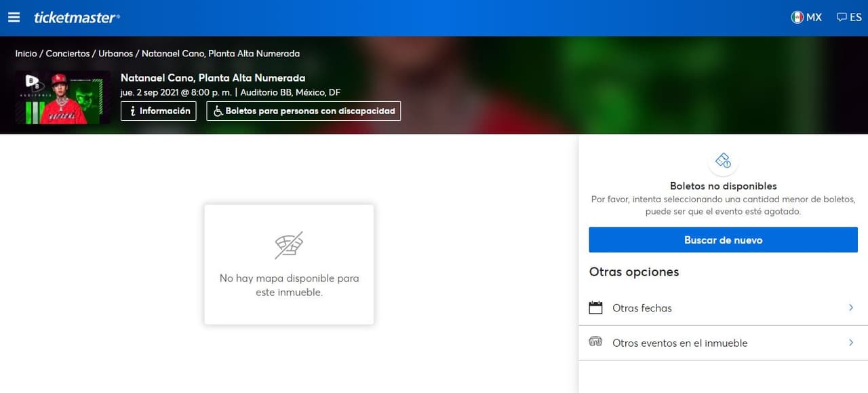Click the last breadcrumb "Natanael Cano, Planta Alta Numerada"
Screen dimensions: 868x393
pyautogui.click(x=220, y=54)
